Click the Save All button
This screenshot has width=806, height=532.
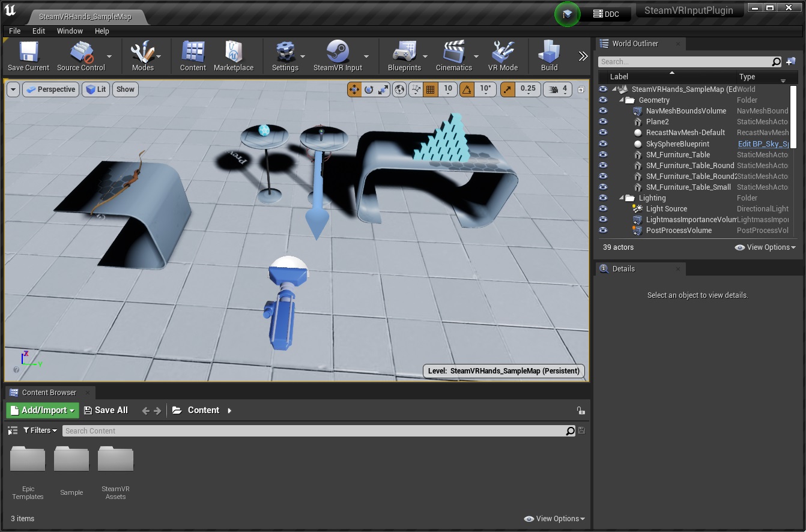[106, 410]
